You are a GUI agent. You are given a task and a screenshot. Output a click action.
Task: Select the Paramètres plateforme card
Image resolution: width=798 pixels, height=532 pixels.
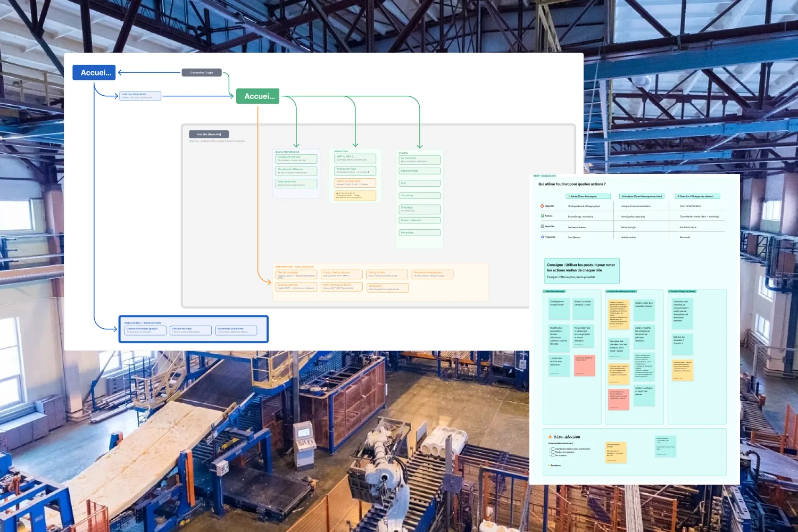(x=236, y=330)
